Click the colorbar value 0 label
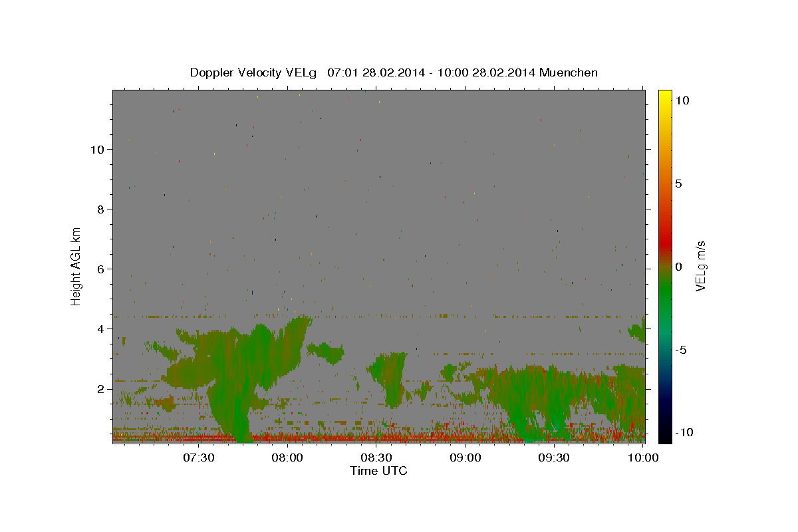Viewport: 798px width, 532px height. coord(678,267)
